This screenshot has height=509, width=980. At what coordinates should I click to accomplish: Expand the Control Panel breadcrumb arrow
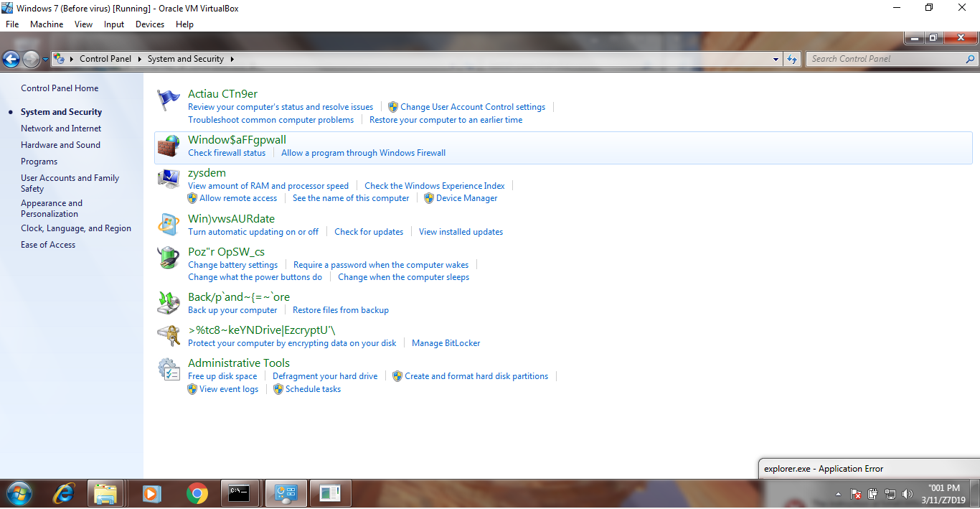140,59
